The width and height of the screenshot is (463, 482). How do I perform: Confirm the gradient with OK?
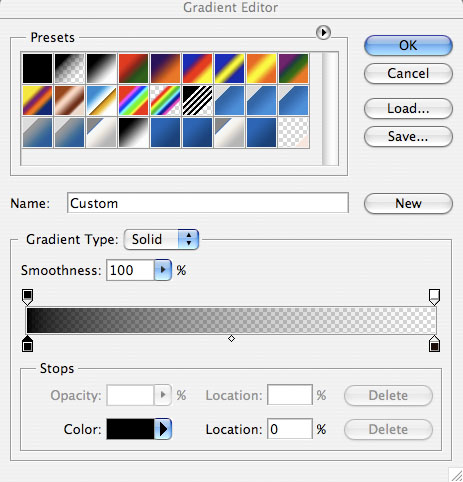tap(408, 45)
